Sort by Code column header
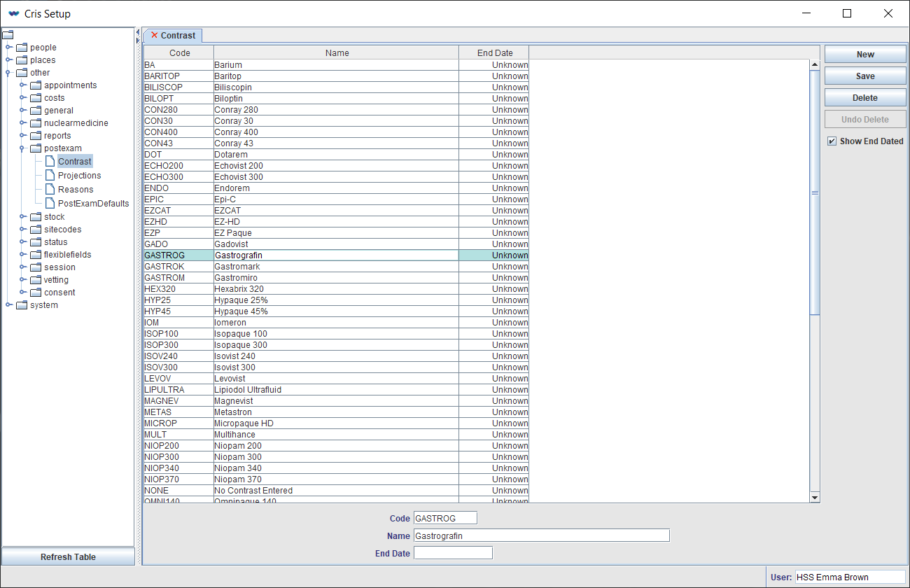The image size is (910, 588). pyautogui.click(x=179, y=53)
